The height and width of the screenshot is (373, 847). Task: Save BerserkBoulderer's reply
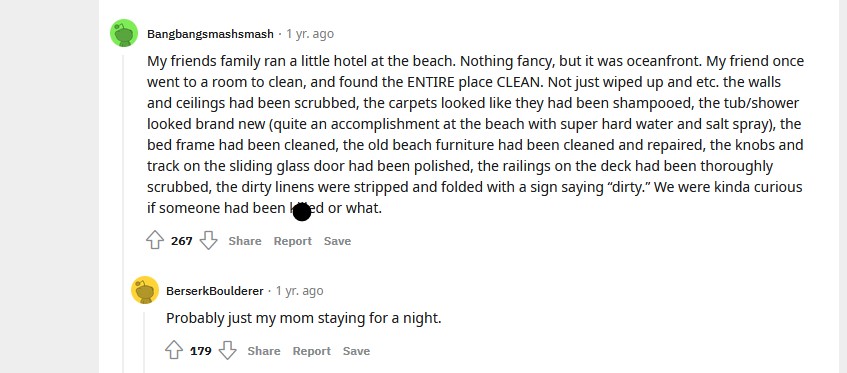(x=356, y=351)
